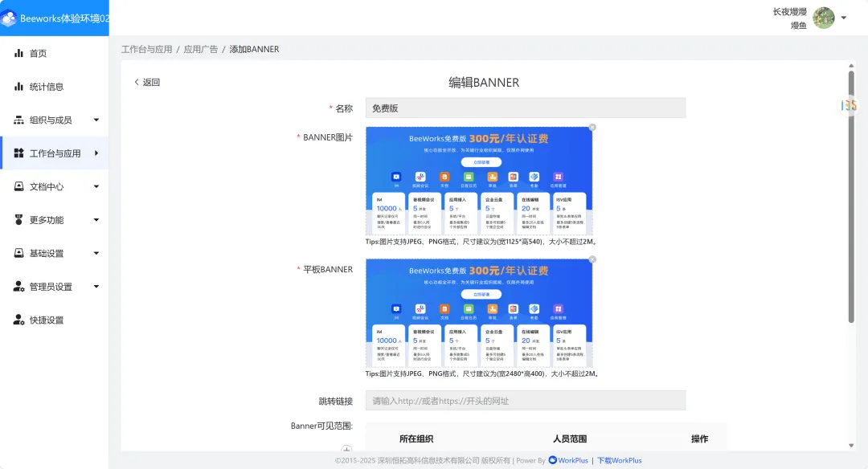Click the 编辑BANNER heading

pyautogui.click(x=484, y=83)
